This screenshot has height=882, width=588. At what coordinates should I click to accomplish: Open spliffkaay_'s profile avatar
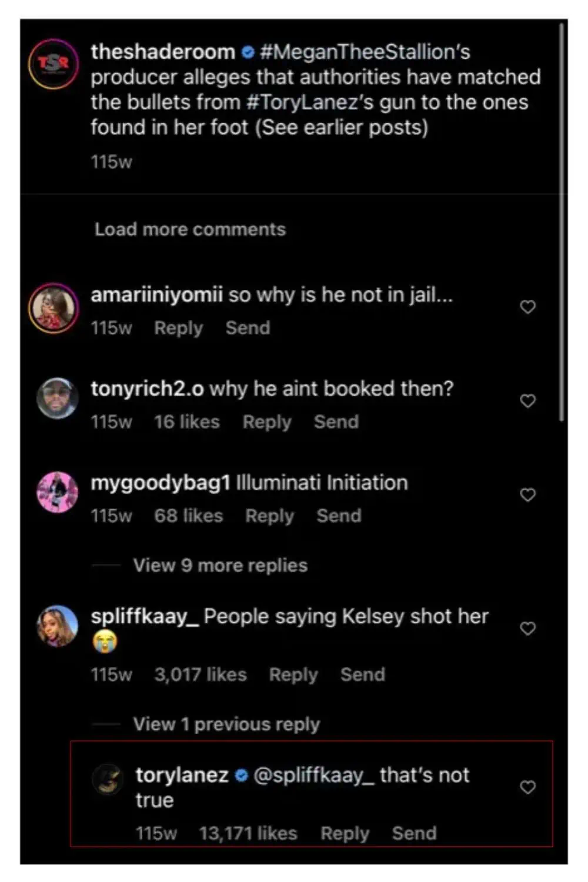57,626
